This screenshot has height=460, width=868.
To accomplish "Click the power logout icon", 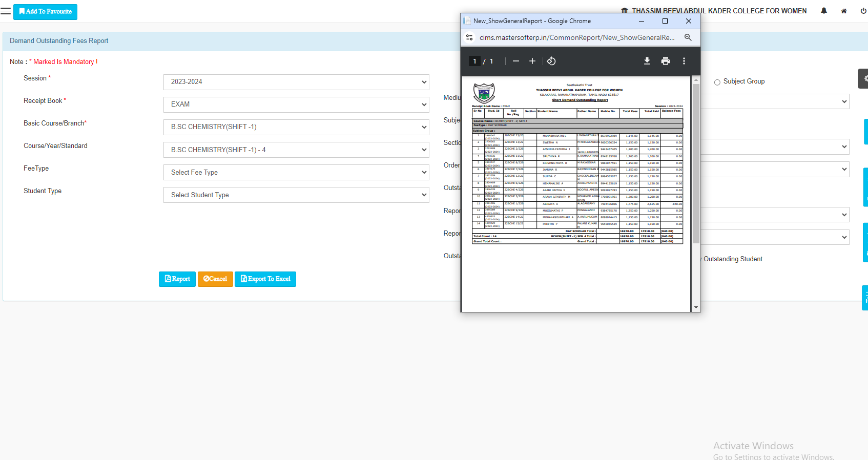I will coord(863,11).
